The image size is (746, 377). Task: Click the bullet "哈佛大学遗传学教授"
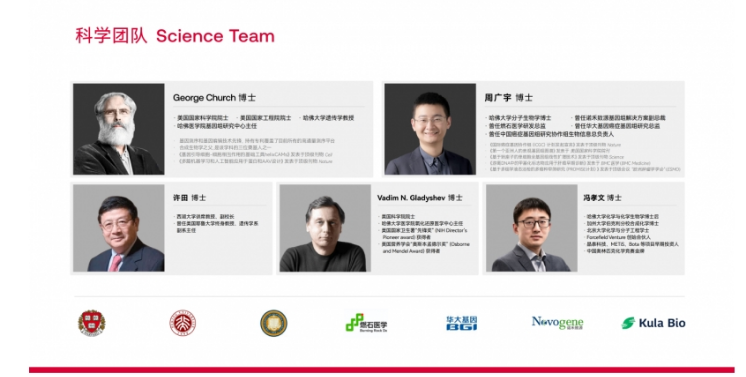click(328, 118)
